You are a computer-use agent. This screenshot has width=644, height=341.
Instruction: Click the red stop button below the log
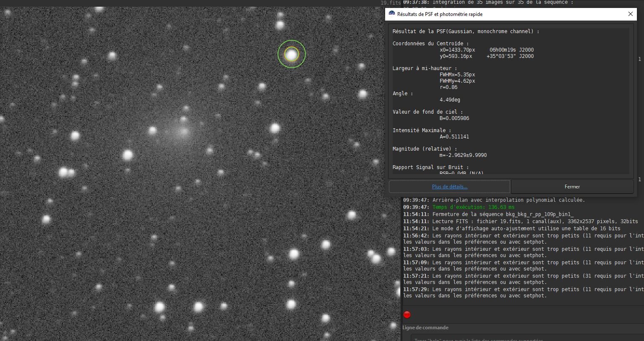407,315
